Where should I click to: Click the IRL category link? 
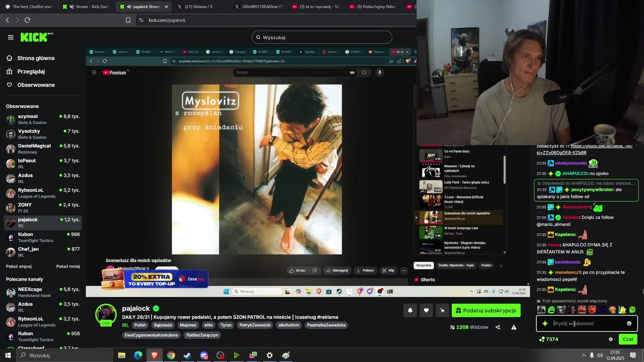coord(125,325)
